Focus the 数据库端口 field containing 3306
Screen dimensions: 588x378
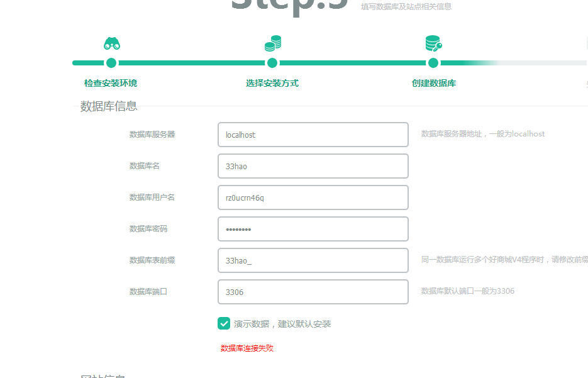pos(313,292)
